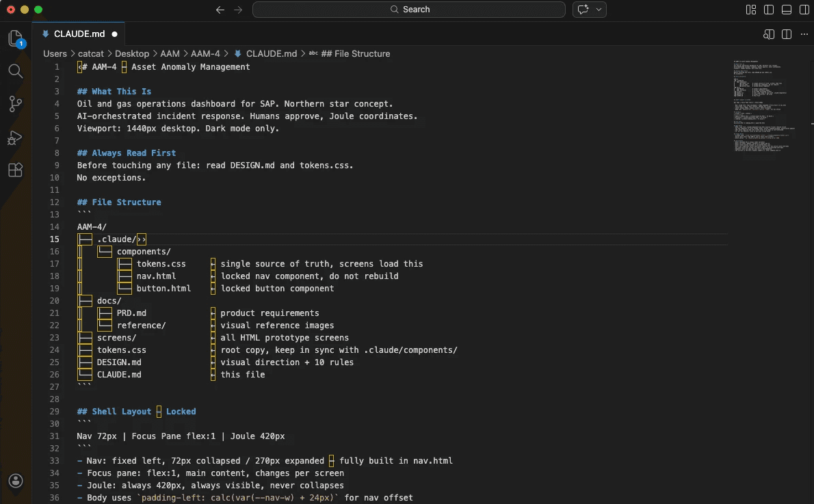Click 'No exceptions.' text

point(111,178)
